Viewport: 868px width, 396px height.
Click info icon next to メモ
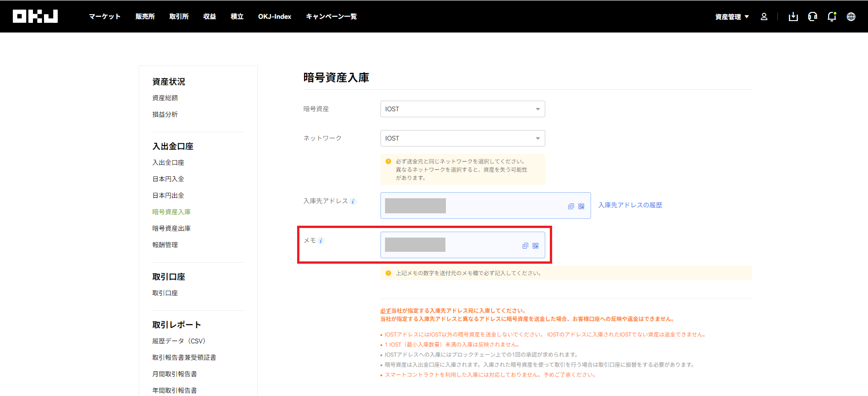(x=321, y=241)
